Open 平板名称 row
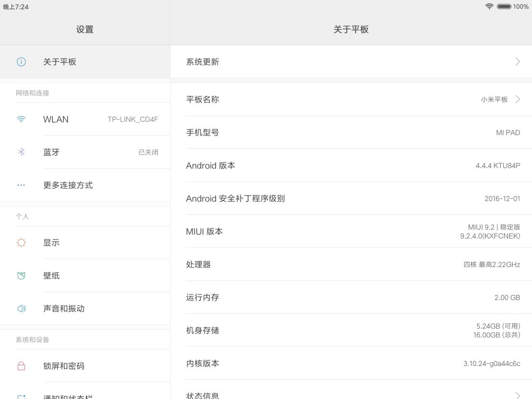This screenshot has height=399, width=532. pos(351,99)
